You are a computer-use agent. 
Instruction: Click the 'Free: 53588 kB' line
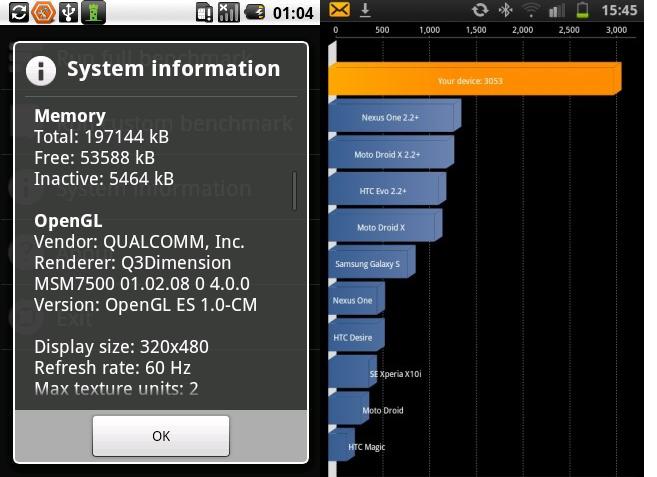pos(94,158)
